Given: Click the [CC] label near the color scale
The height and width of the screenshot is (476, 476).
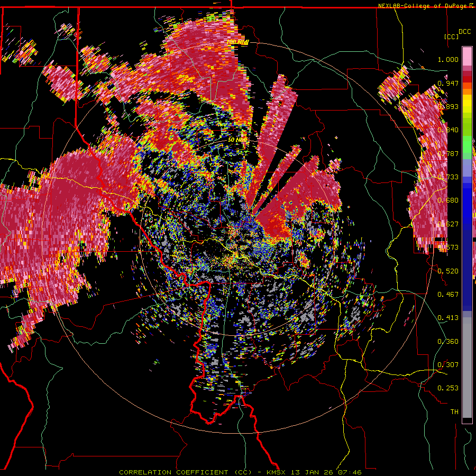Looking at the screenshot, I should pos(452,36).
